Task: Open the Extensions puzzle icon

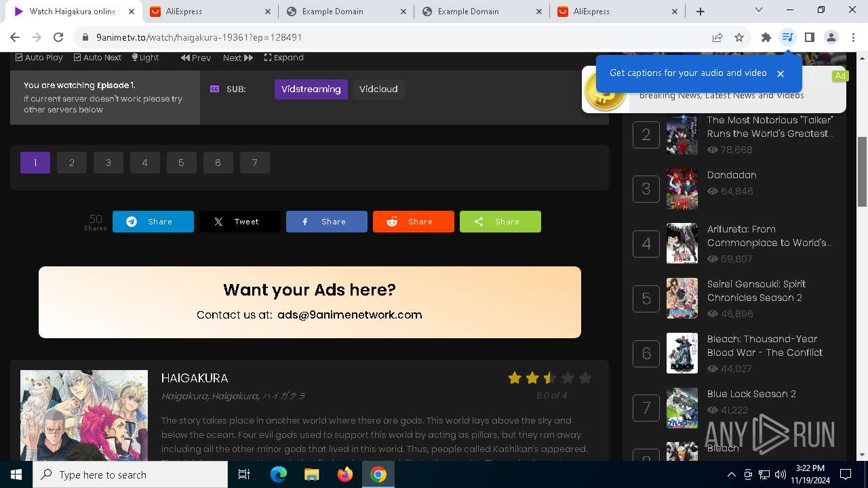Action: [766, 38]
